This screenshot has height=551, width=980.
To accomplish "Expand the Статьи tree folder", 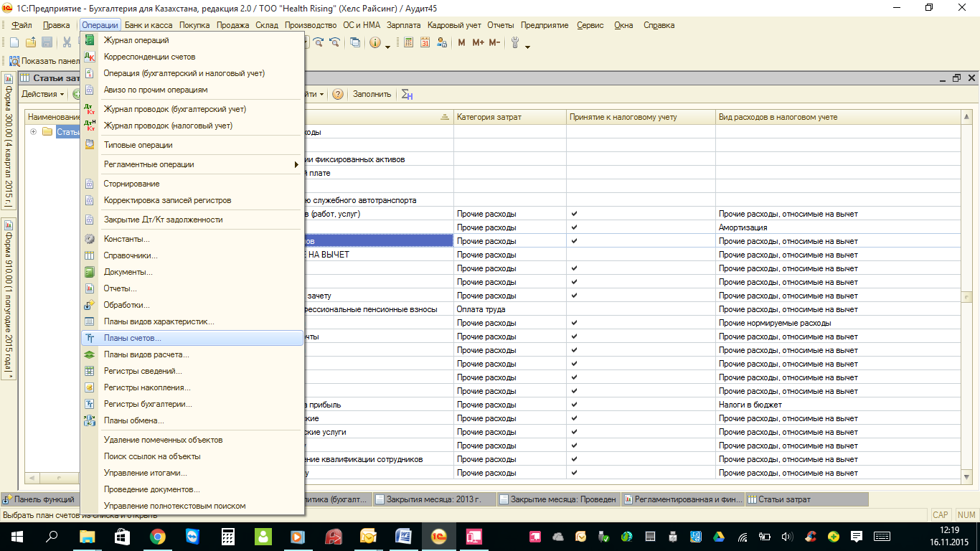I will tap(33, 132).
